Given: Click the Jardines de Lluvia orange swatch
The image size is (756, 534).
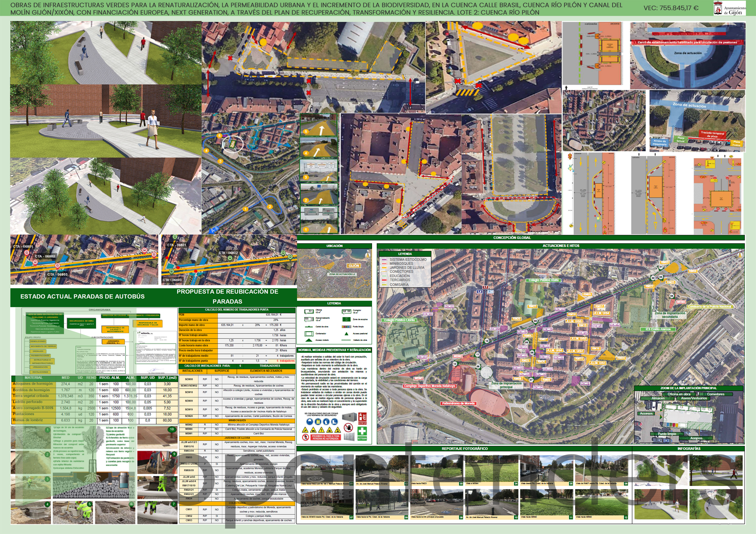Looking at the screenshot, I should click(384, 267).
